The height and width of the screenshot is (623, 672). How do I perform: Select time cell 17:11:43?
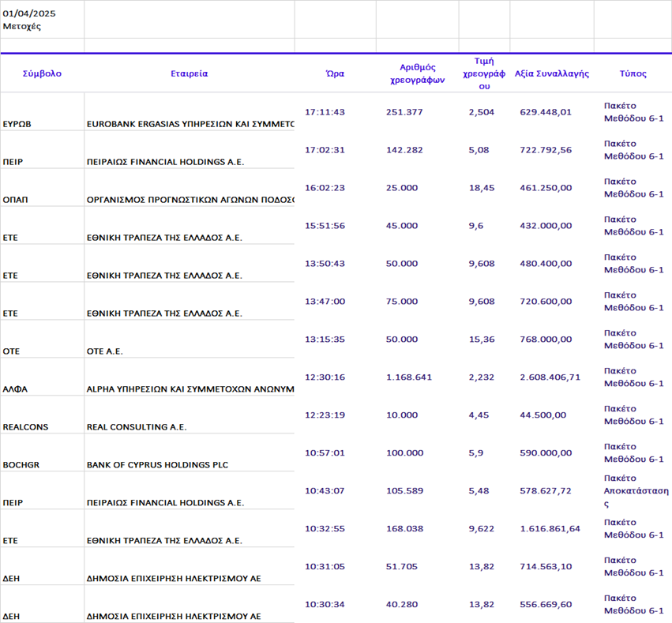pyautogui.click(x=325, y=112)
